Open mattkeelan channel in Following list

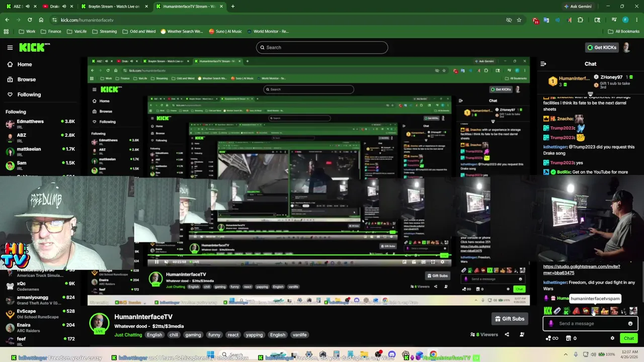[x=40, y=151]
